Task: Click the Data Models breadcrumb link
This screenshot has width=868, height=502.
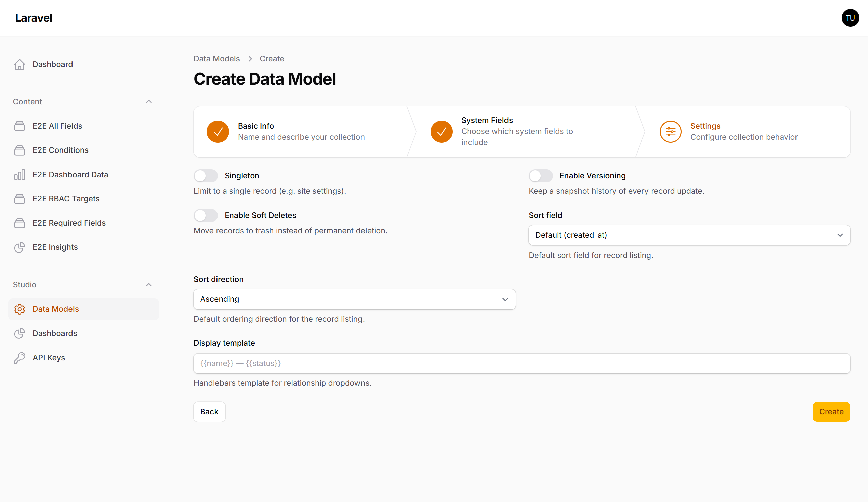Action: 216,59
